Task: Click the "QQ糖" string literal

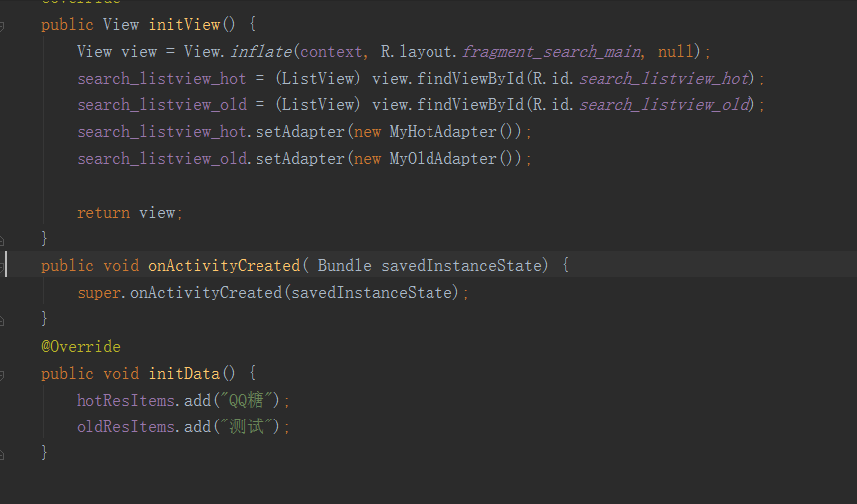Action: coord(246,400)
